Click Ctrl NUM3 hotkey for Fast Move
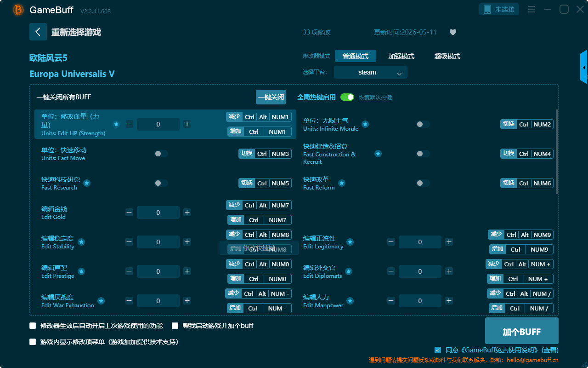The image size is (588, 368). (x=265, y=154)
